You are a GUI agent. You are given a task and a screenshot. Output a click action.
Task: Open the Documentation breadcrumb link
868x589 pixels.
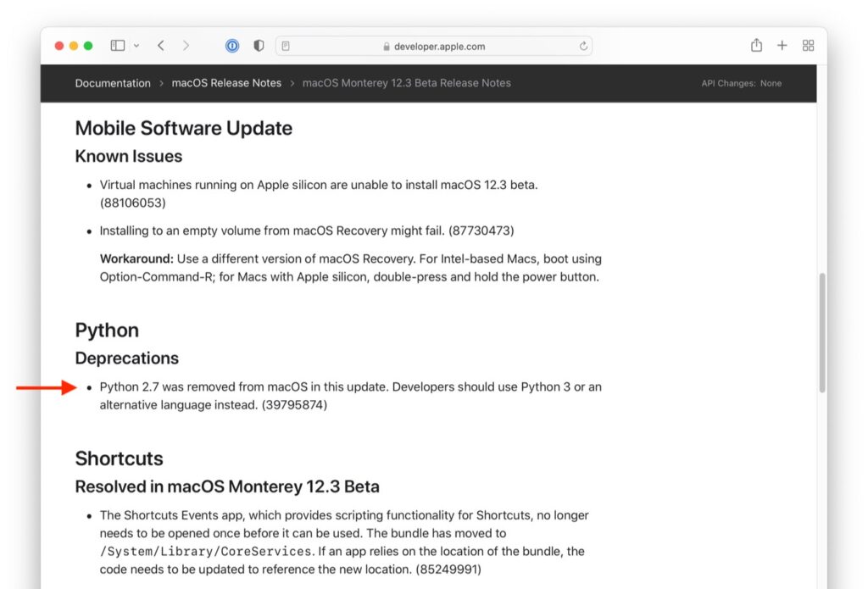113,82
